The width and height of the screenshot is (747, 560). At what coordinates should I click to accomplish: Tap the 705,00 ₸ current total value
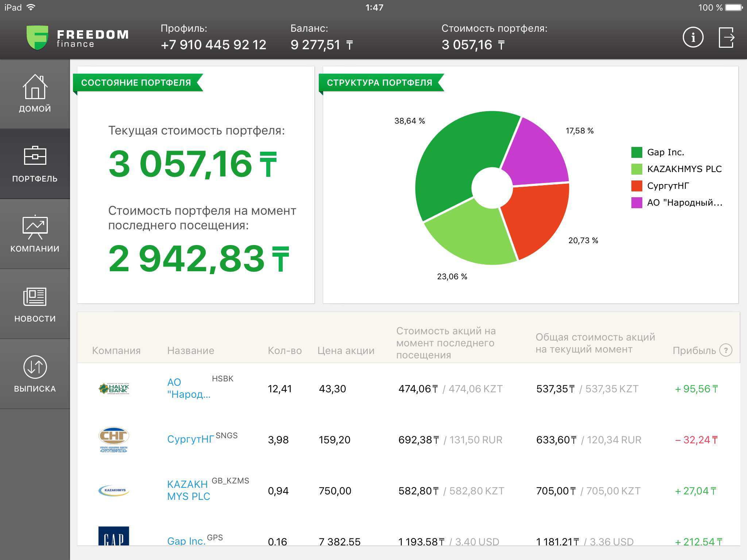556,491
